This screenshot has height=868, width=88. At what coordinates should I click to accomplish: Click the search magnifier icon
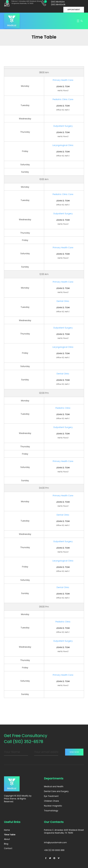point(82,21)
